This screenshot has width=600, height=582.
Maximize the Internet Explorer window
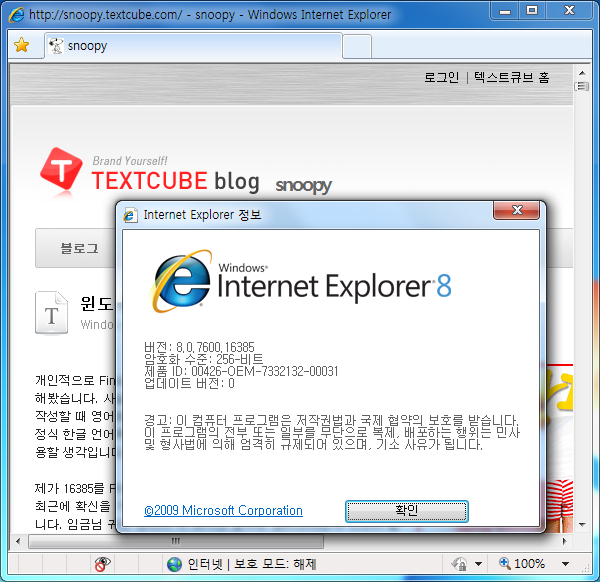[532, 11]
